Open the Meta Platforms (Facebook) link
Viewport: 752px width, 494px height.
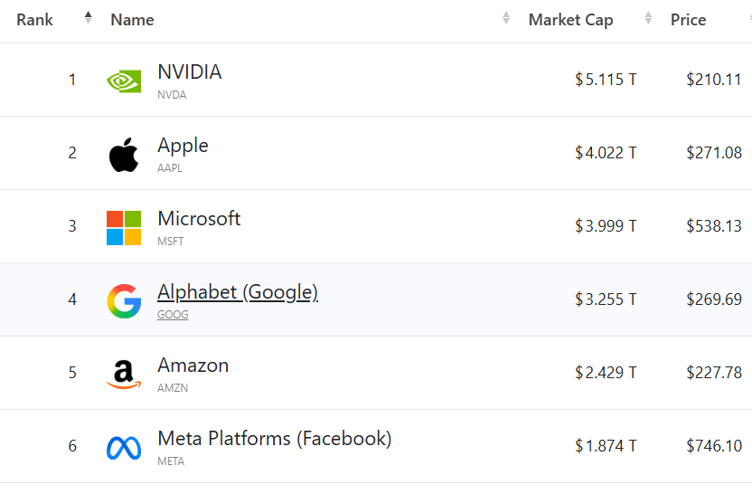click(x=274, y=438)
